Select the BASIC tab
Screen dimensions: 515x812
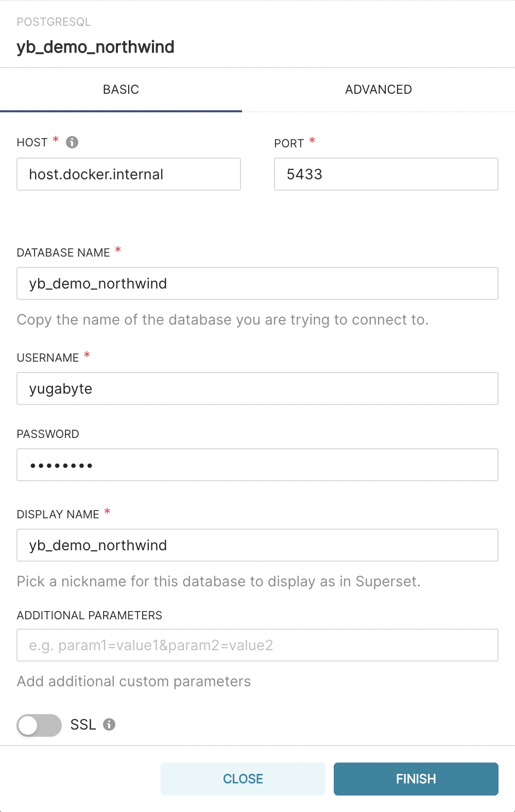(x=121, y=89)
